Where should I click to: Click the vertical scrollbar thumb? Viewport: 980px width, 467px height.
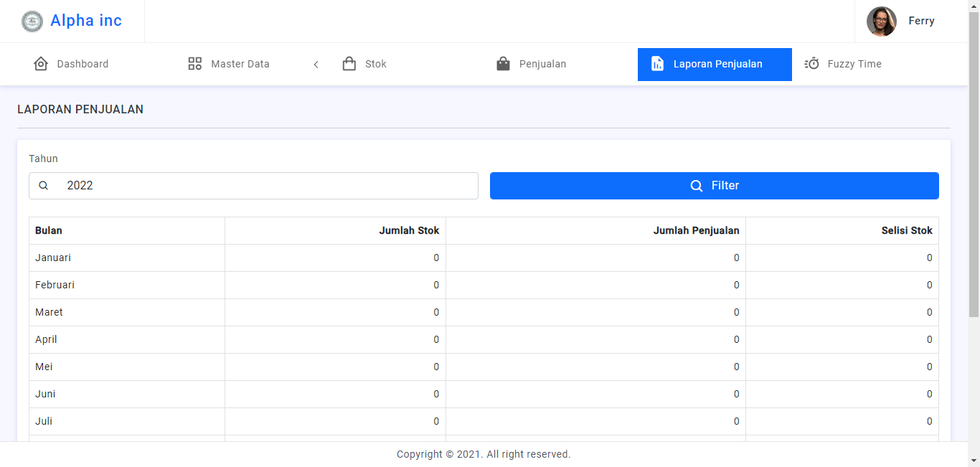coord(974,165)
